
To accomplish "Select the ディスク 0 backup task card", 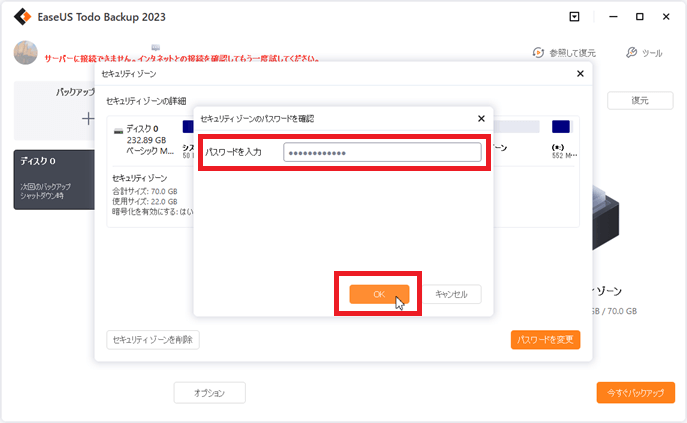I will 54,180.
